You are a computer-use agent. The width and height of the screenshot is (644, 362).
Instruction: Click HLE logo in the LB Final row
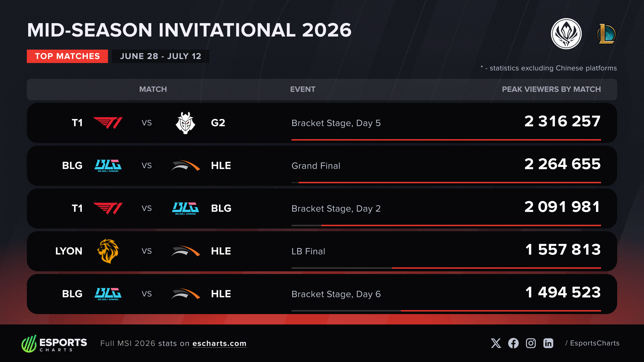click(185, 251)
